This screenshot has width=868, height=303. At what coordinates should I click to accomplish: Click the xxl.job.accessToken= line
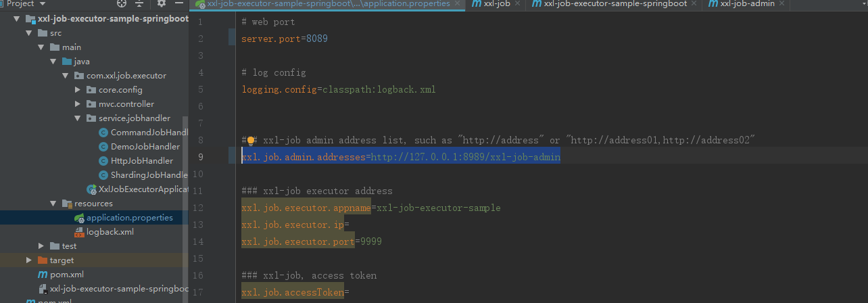pos(295,293)
